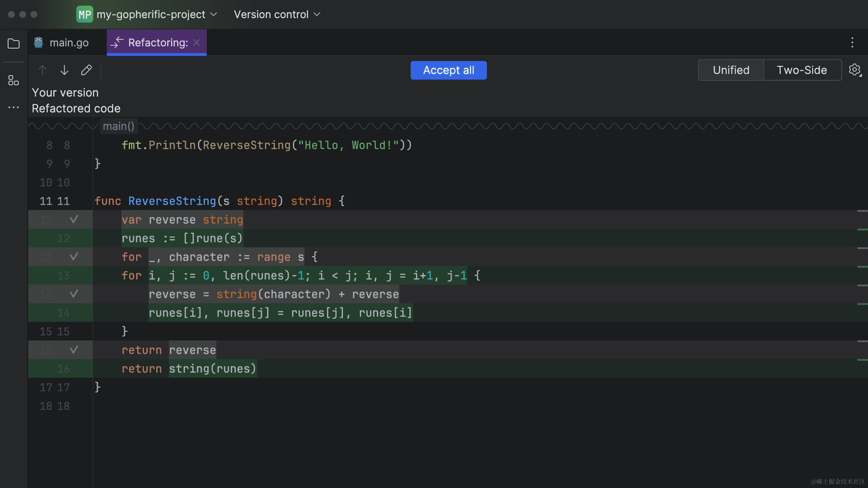Jump to next difference arrow
Screen dimensions: 868x488
64,70
